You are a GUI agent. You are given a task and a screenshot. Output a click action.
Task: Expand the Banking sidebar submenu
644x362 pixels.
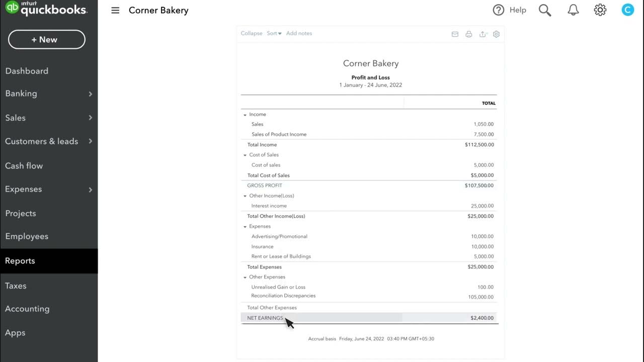(90, 94)
